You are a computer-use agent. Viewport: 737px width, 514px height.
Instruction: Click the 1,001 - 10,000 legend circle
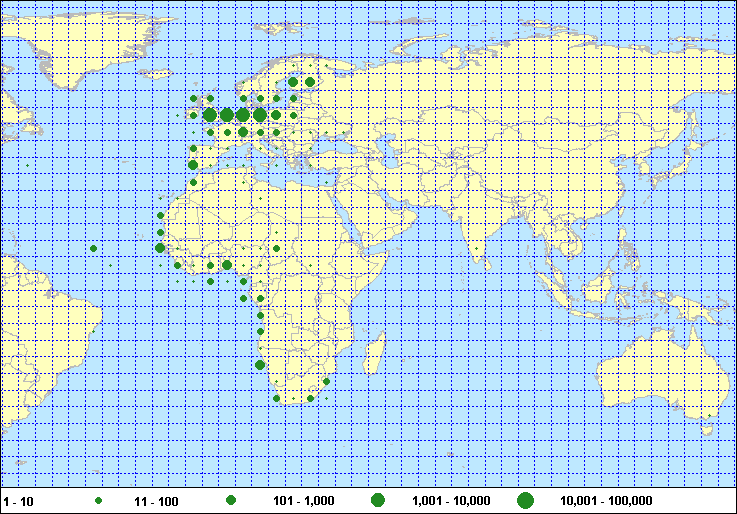(378, 500)
